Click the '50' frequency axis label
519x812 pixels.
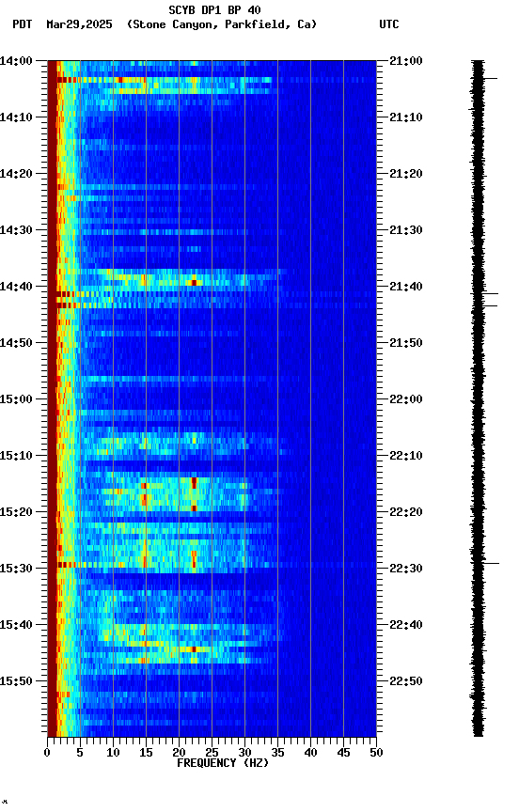pyautogui.click(x=376, y=754)
